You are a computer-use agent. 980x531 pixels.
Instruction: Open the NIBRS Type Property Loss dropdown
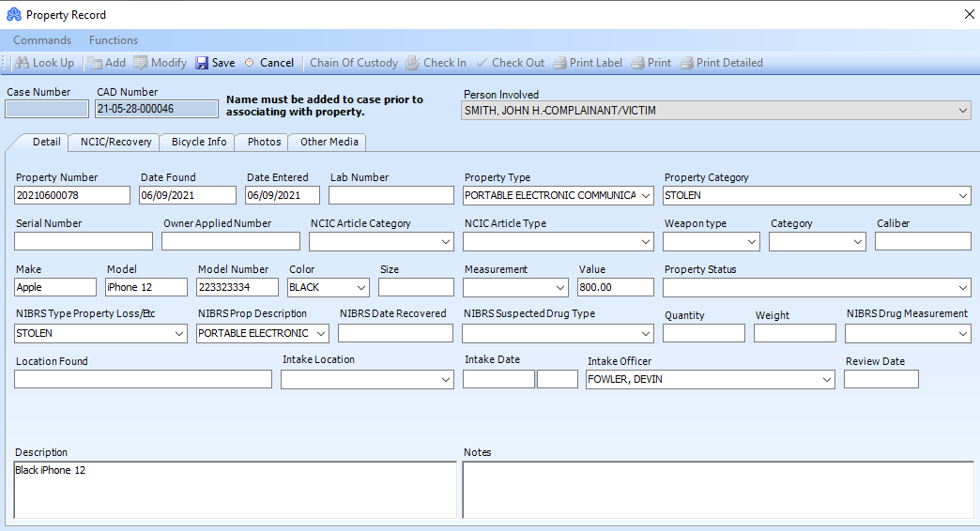tap(179, 334)
